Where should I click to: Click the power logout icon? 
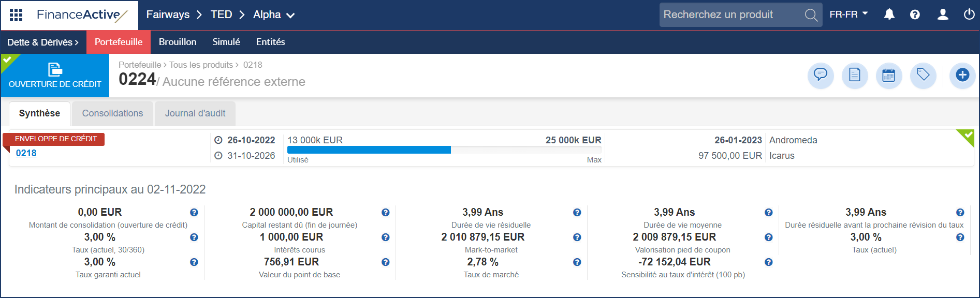(x=969, y=14)
